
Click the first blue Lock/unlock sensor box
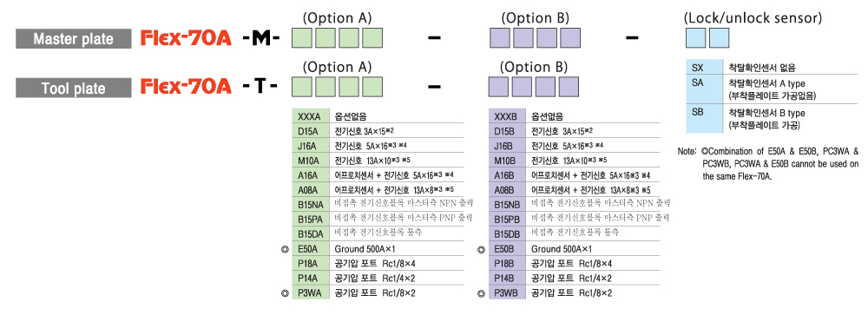pyautogui.click(x=696, y=37)
